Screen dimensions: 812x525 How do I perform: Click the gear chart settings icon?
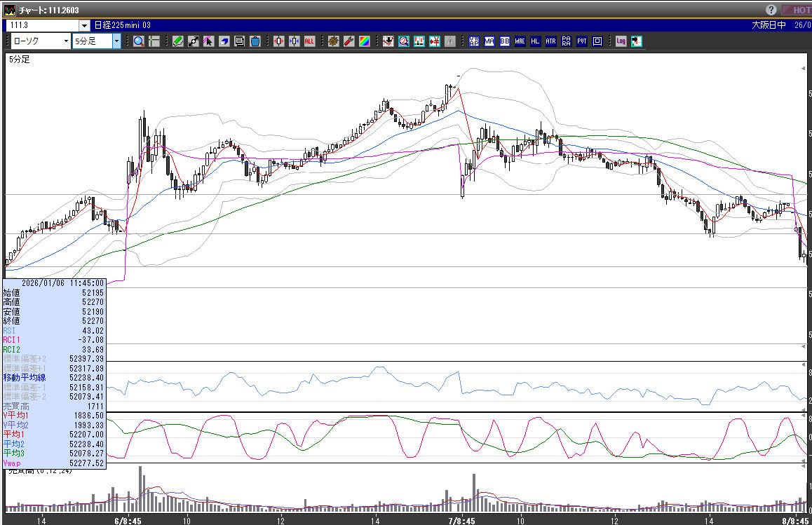[333, 41]
